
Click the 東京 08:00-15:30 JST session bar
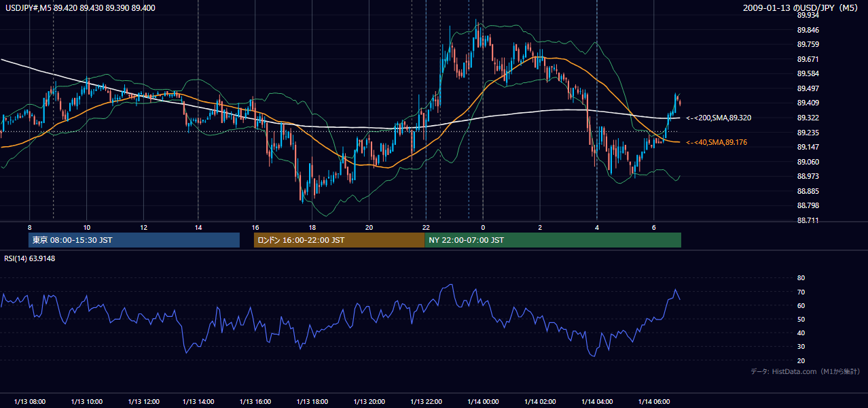pyautogui.click(x=134, y=240)
